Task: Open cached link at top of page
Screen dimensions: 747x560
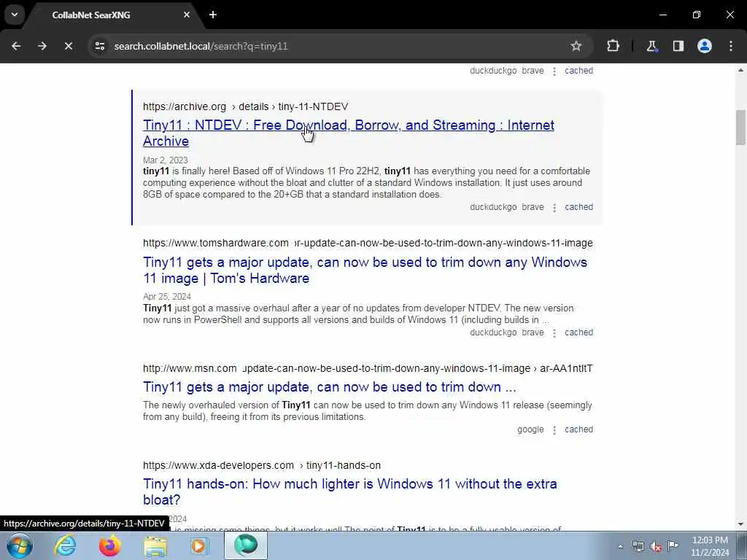Action: click(x=578, y=71)
